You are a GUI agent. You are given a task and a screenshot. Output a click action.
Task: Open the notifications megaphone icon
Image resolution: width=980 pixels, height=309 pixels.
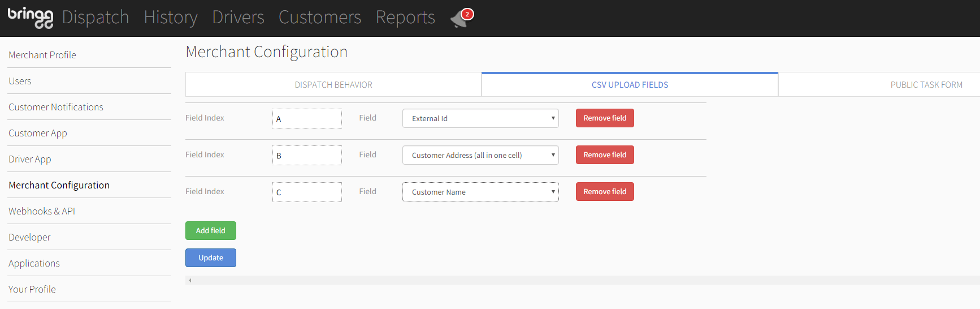(x=461, y=19)
